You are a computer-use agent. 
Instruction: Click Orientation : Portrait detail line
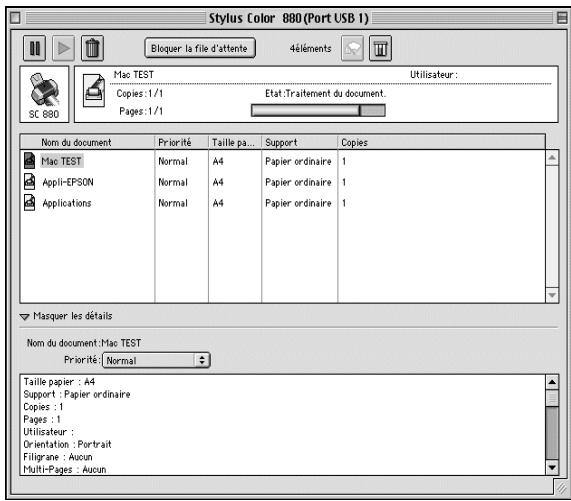pyautogui.click(x=67, y=445)
